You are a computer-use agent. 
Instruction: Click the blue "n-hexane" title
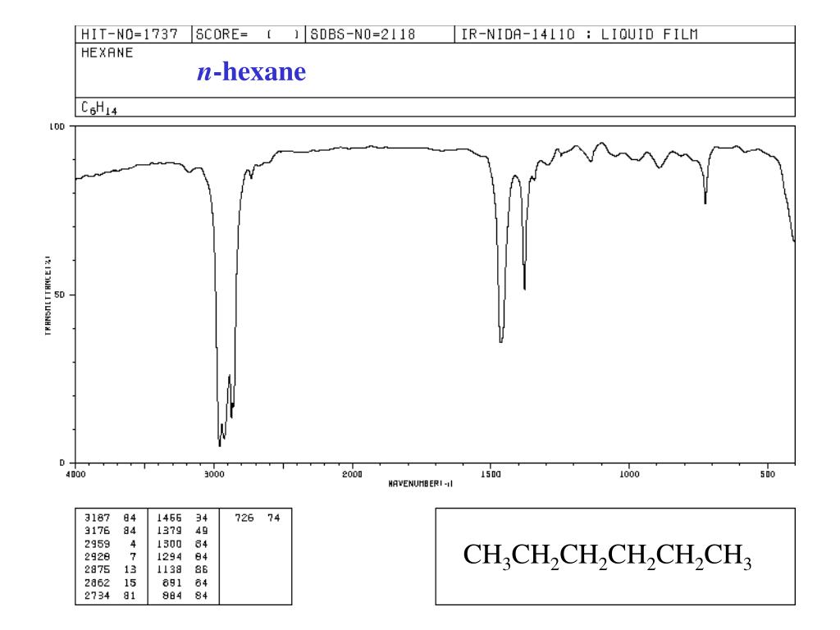251,72
